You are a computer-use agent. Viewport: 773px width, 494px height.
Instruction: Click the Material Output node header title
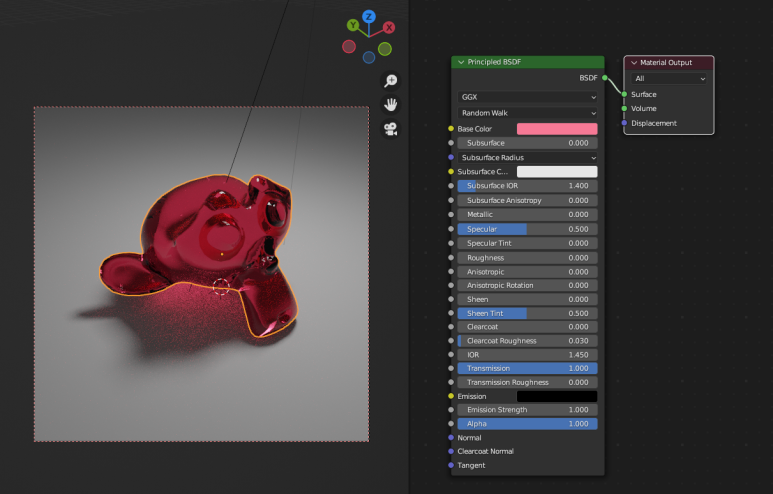click(666, 63)
